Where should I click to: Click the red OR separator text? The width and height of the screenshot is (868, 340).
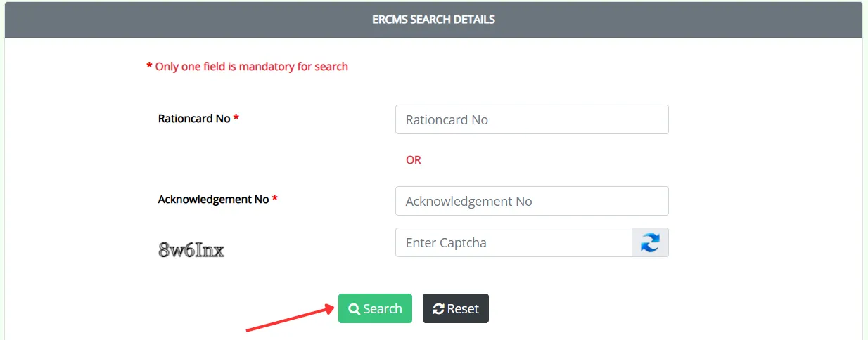pos(414,160)
